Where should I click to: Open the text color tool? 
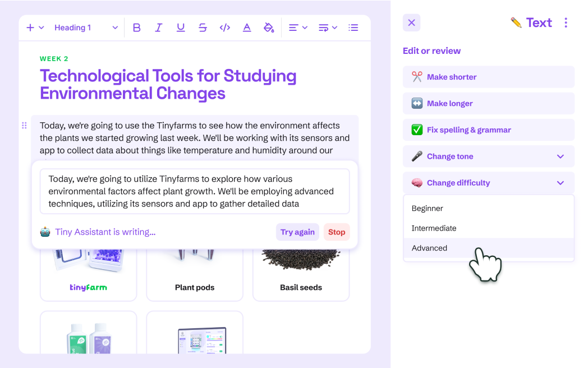point(247,27)
